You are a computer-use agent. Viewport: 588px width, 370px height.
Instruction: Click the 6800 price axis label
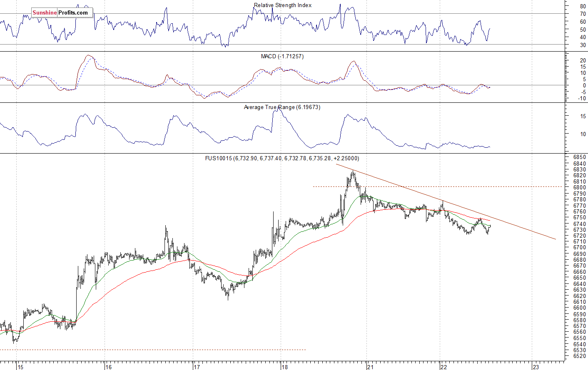pos(580,188)
